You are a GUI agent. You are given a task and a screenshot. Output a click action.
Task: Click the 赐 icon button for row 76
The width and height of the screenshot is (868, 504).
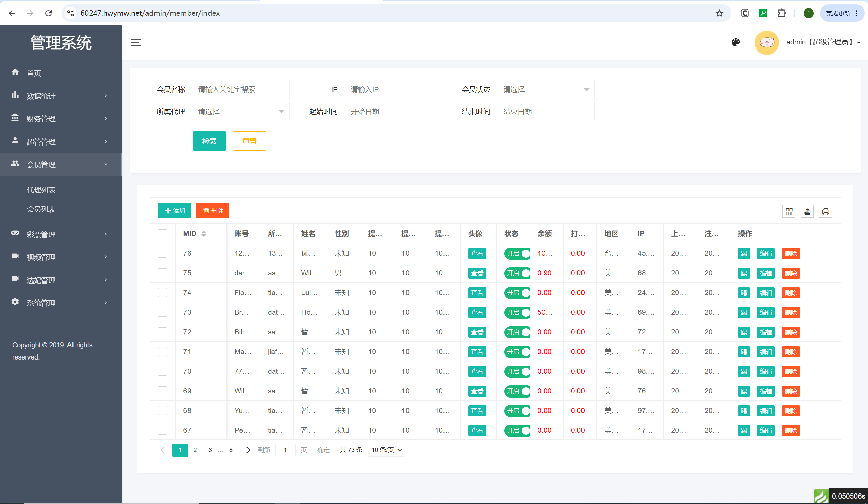744,254
